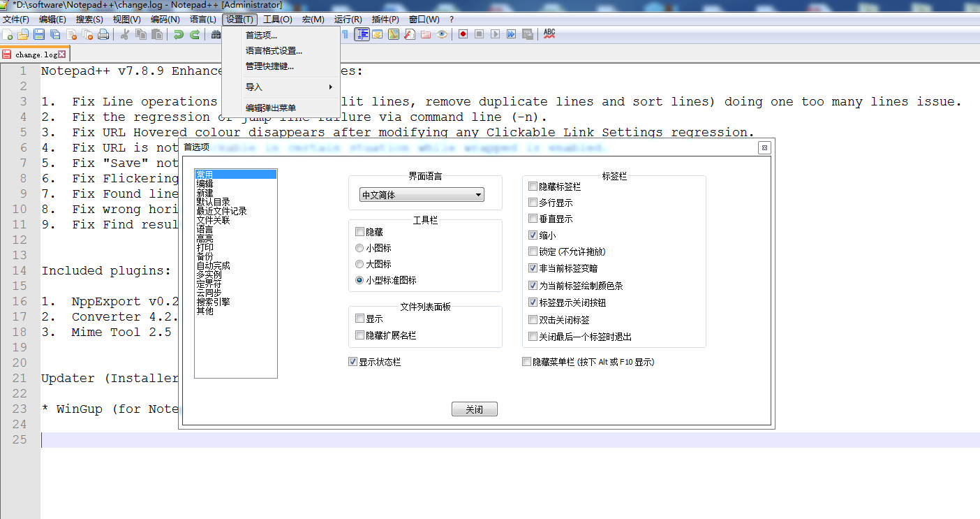
Task: Select 编辑弹出菜单 in the settings menu
Action: [281, 108]
